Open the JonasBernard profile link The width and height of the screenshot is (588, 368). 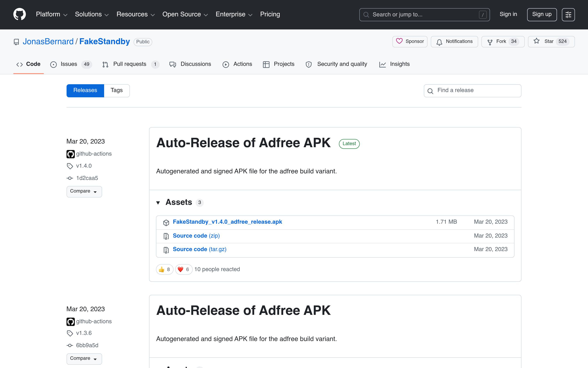tap(48, 42)
